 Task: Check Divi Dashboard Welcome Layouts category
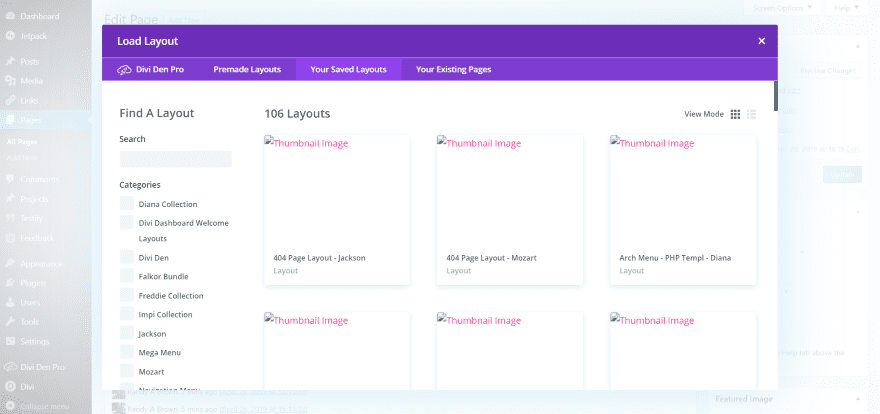(x=127, y=222)
